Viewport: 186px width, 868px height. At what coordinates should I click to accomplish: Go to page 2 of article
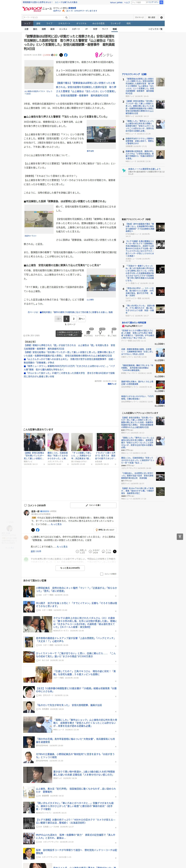pos(74,318)
